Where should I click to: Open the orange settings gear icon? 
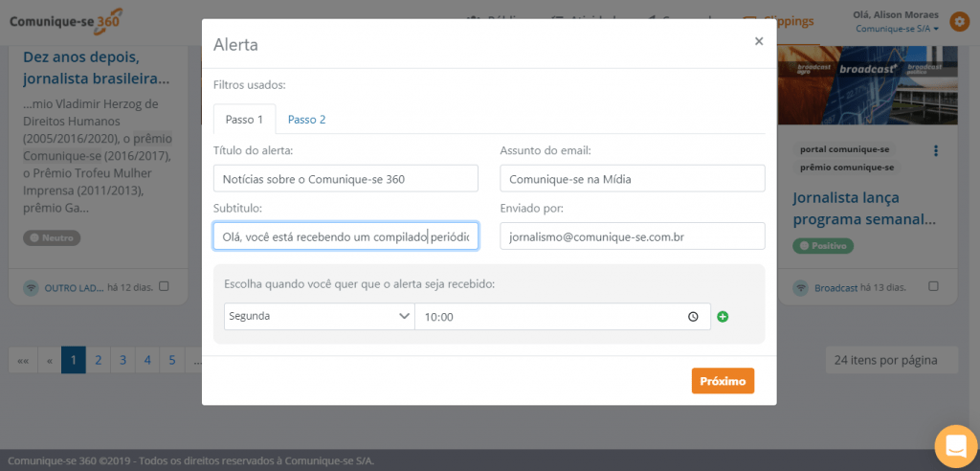coord(959,21)
